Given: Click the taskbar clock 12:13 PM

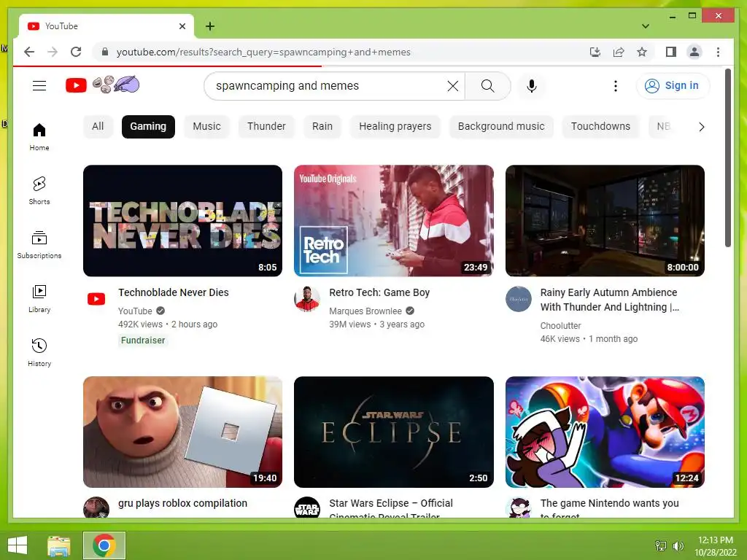Looking at the screenshot, I should click(715, 545).
